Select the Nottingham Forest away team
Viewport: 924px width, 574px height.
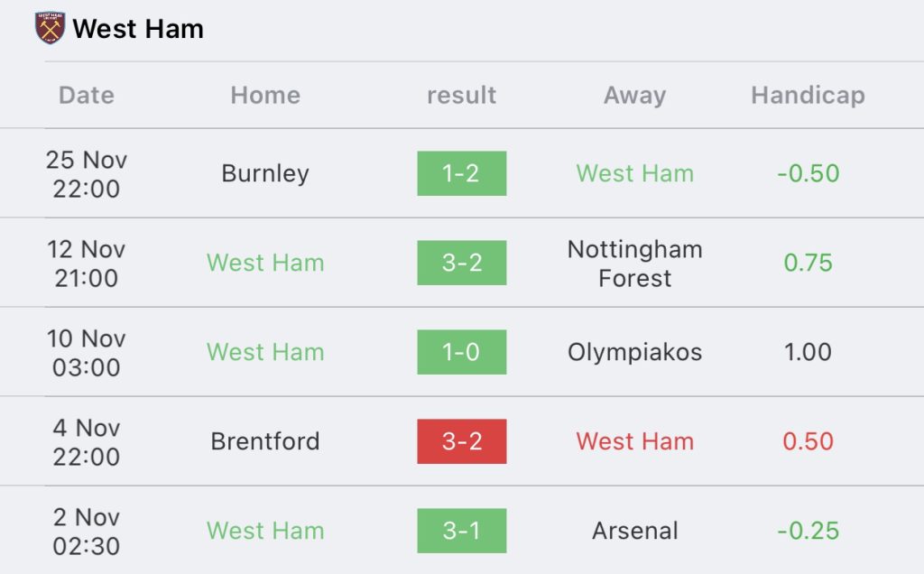pyautogui.click(x=634, y=263)
